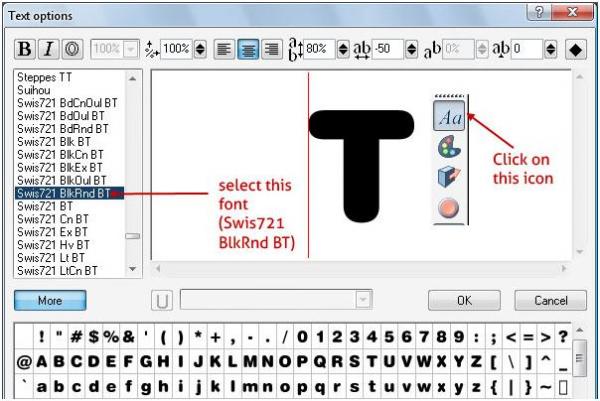Confirm with the OK button
The image size is (600, 401).
pos(464,300)
